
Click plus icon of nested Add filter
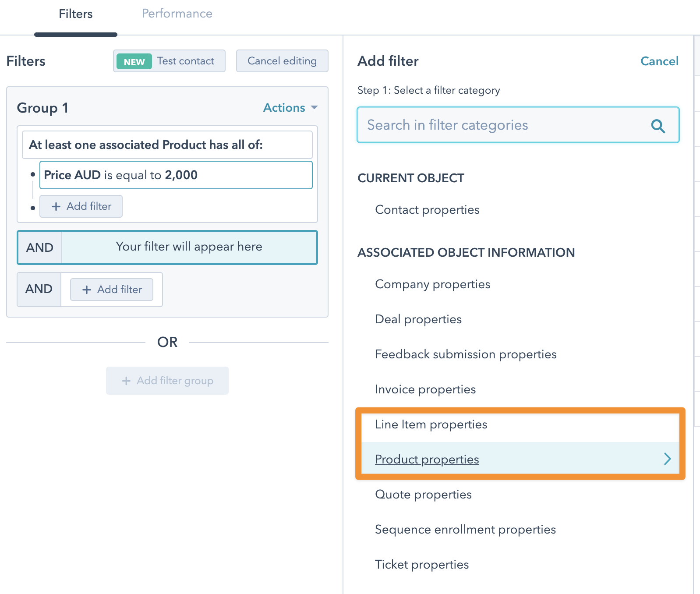[56, 206]
